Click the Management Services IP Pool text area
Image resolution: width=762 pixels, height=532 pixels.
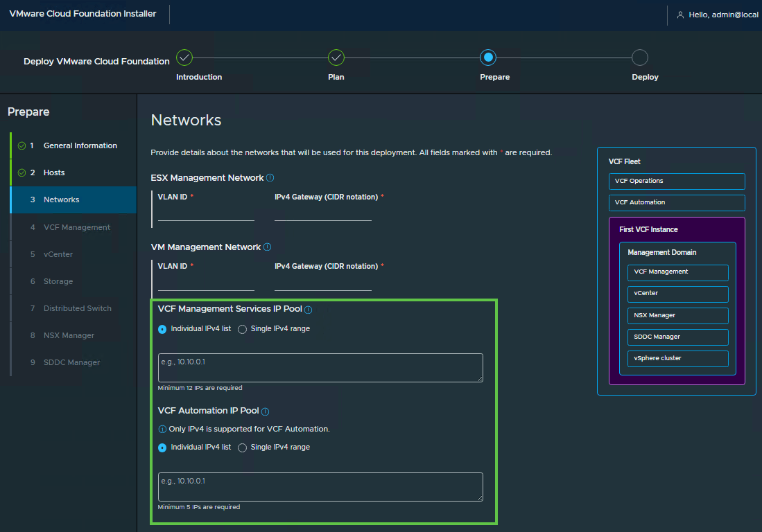pyautogui.click(x=320, y=368)
